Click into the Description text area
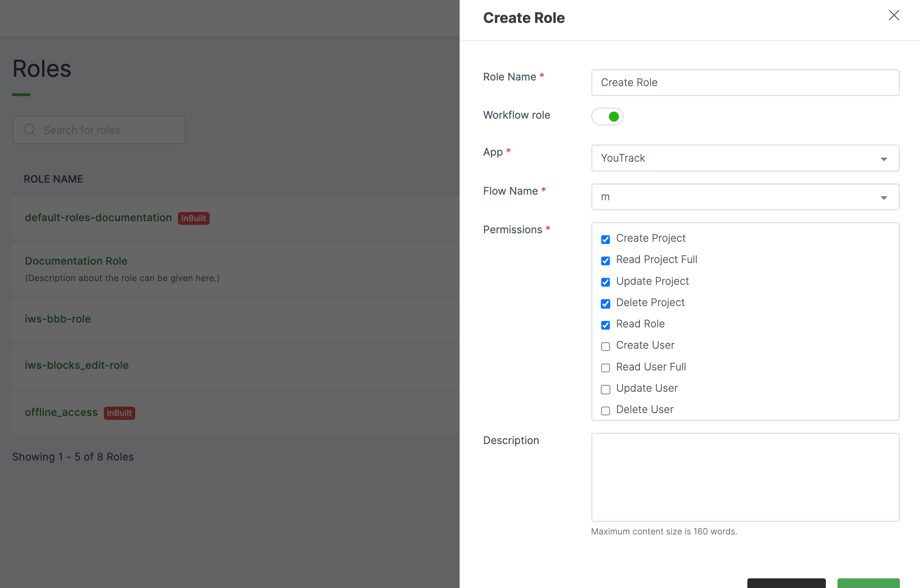The width and height of the screenshot is (920, 588). (745, 477)
